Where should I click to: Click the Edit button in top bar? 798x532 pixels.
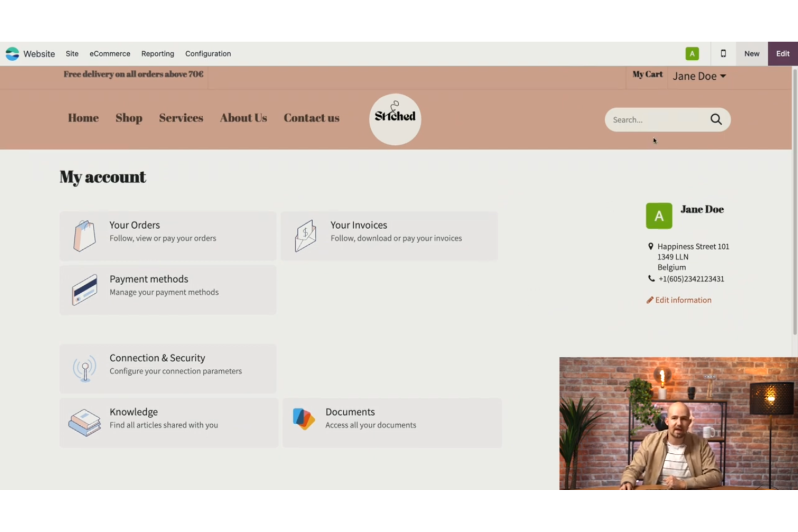[783, 54]
